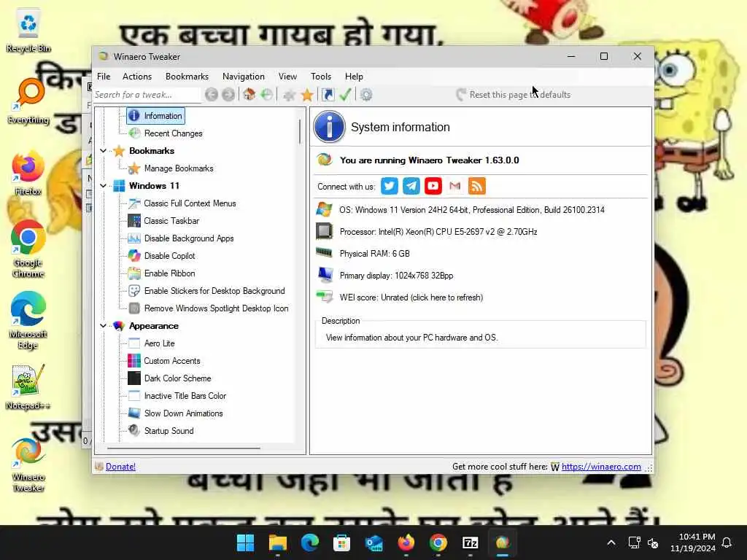Open the Navigation menu
The image size is (747, 560).
(x=244, y=76)
